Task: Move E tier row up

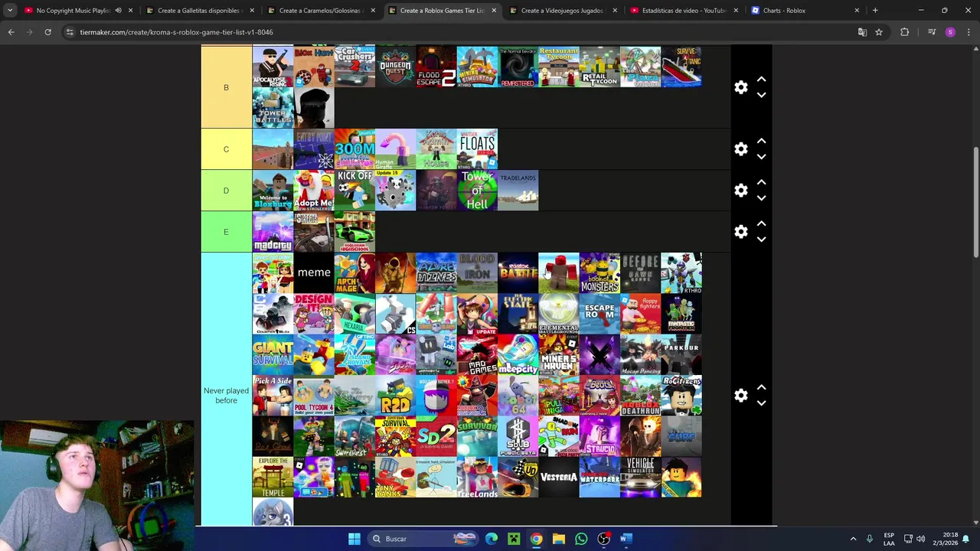Action: (761, 223)
